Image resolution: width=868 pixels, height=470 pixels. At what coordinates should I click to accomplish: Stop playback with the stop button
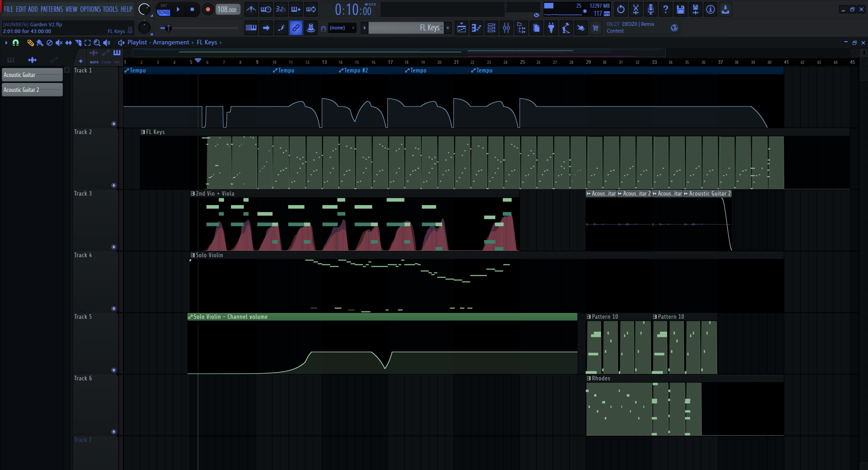[x=192, y=9]
